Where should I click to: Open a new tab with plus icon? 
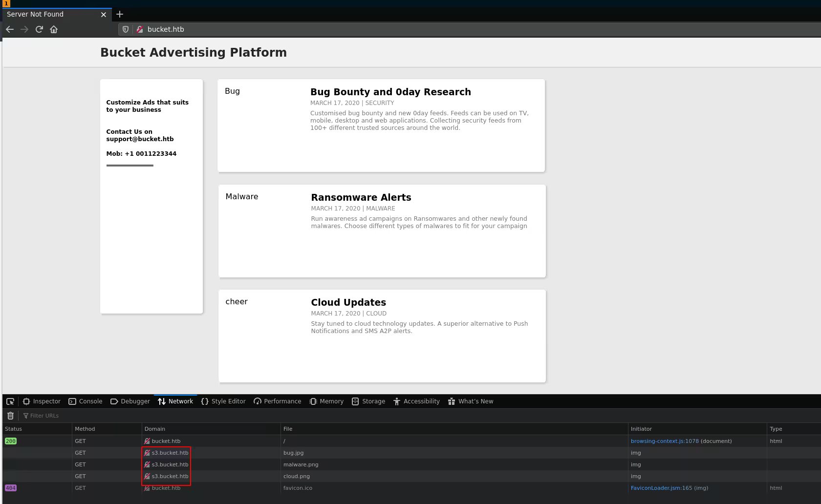(x=120, y=14)
